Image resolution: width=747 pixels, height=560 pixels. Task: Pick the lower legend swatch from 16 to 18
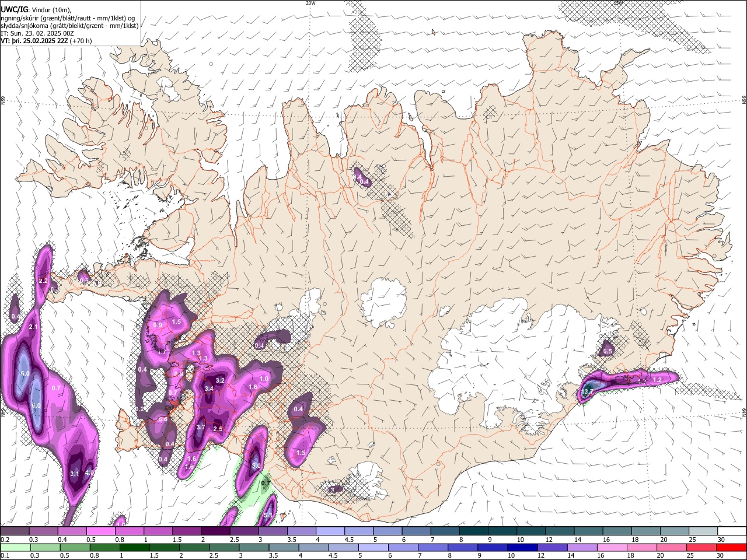[613, 548]
